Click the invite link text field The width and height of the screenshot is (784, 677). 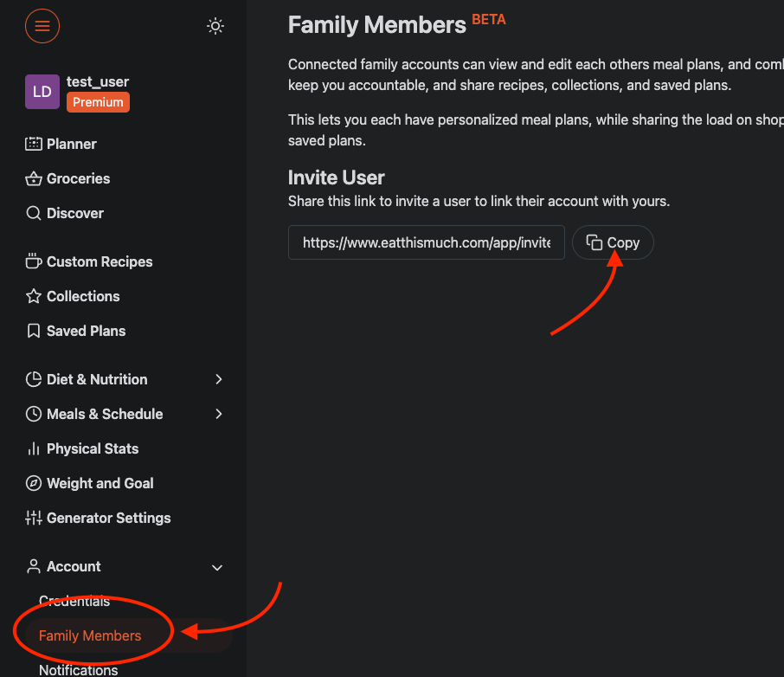click(x=426, y=243)
